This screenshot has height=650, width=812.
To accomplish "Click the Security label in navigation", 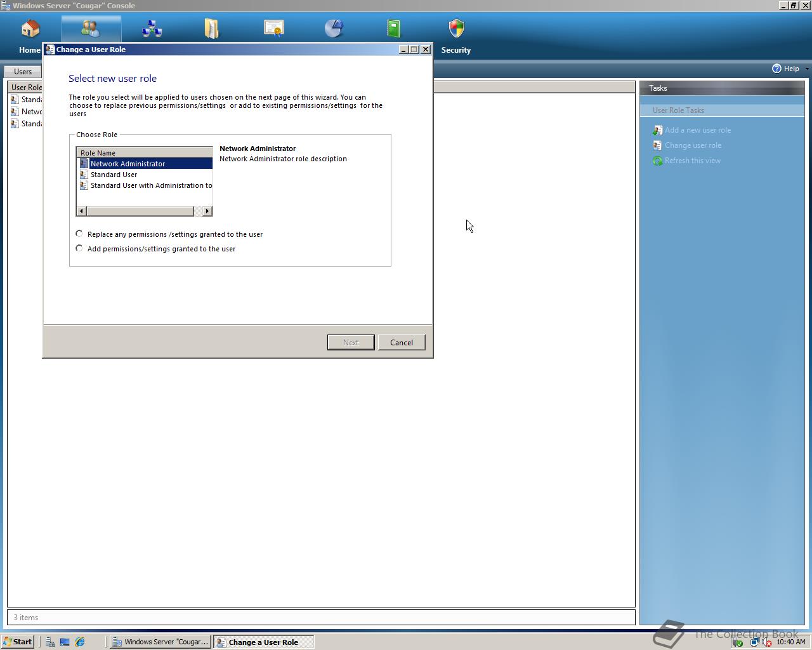I will coord(456,50).
